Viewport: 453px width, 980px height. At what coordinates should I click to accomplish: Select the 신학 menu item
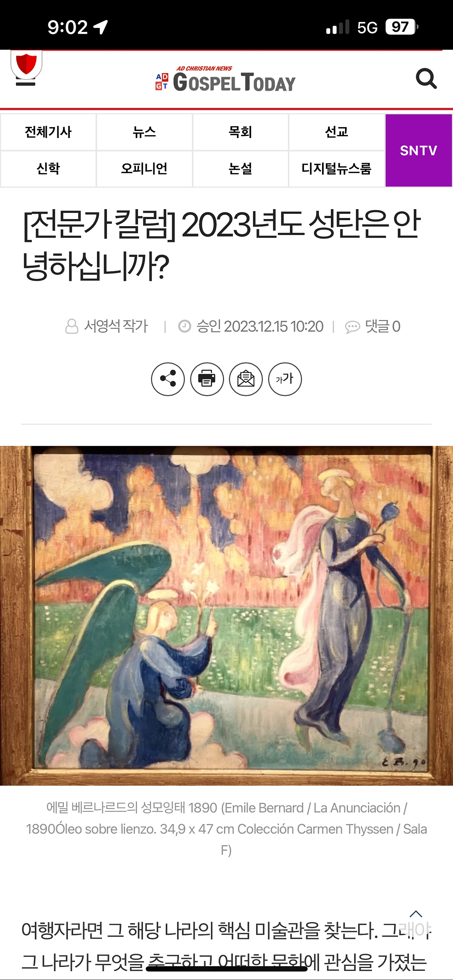pos(48,168)
